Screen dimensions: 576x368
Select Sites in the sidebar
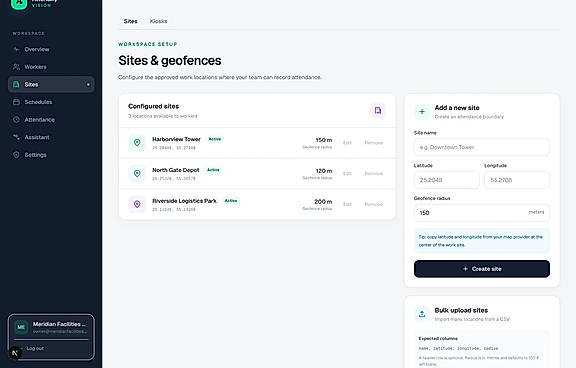[51, 84]
